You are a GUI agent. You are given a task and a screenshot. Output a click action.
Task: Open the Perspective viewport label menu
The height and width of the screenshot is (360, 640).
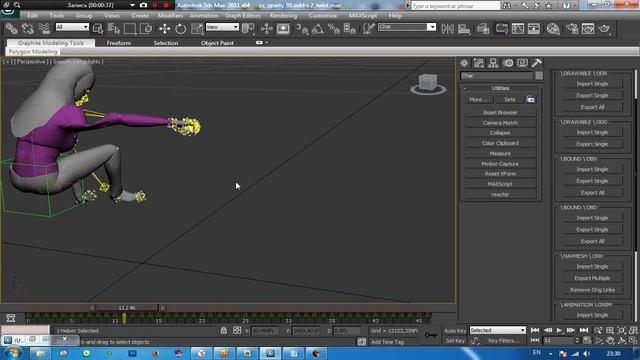tap(31, 62)
